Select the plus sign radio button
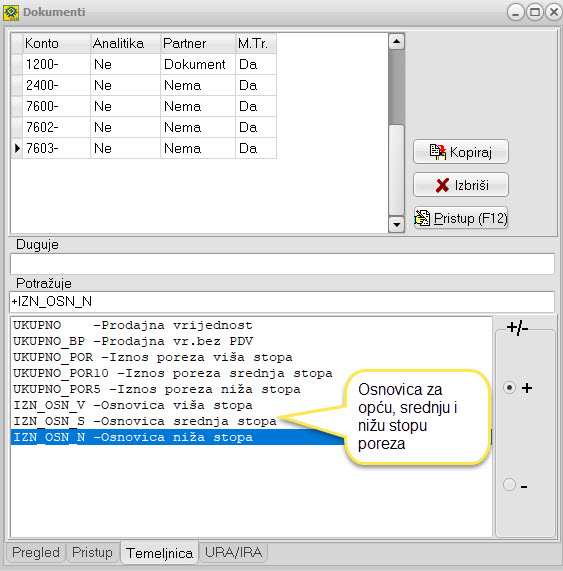Image resolution: width=563 pixels, height=571 pixels. (x=509, y=387)
